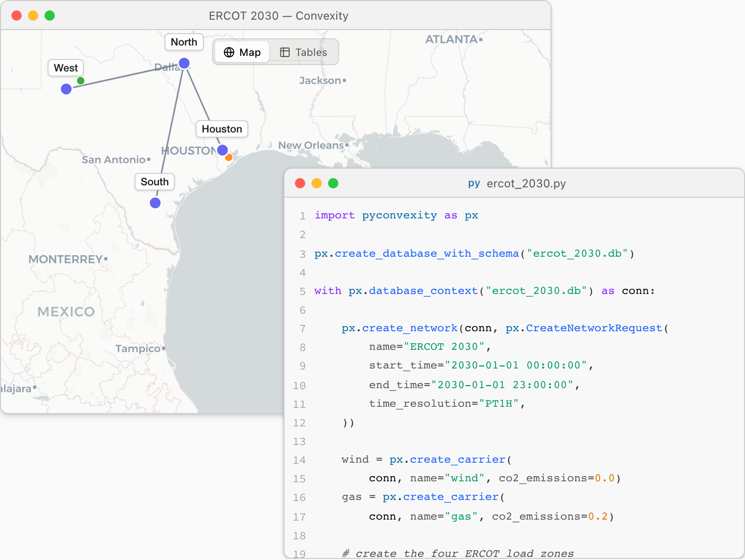Close the ERCOT 2030 Convexity window

[x=17, y=16]
